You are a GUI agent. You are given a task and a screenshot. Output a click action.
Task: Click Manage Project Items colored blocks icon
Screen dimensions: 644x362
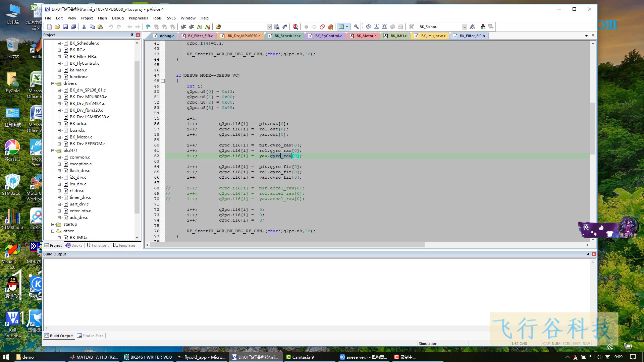pos(483,27)
